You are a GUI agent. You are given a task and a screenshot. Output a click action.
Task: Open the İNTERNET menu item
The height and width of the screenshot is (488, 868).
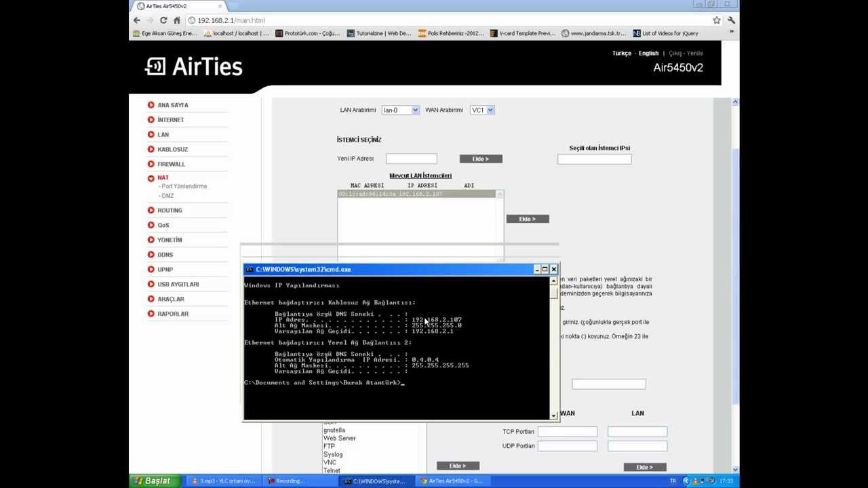[170, 120]
